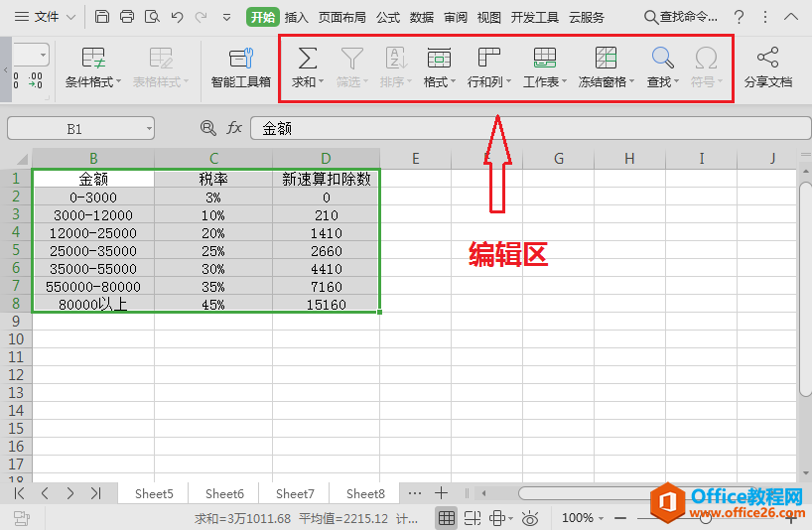This screenshot has height=530, width=812.
Task: Show more sheets via ellipsis button
Action: pos(415,493)
